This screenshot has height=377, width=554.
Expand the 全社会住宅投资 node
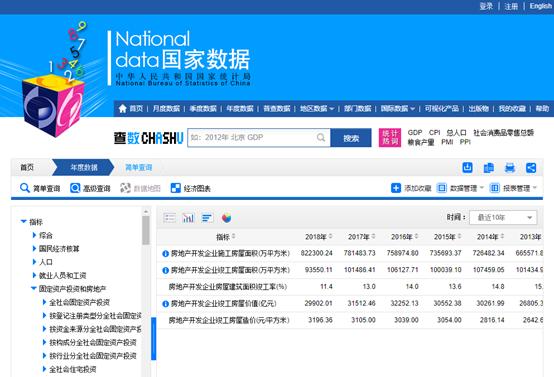pos(45,369)
